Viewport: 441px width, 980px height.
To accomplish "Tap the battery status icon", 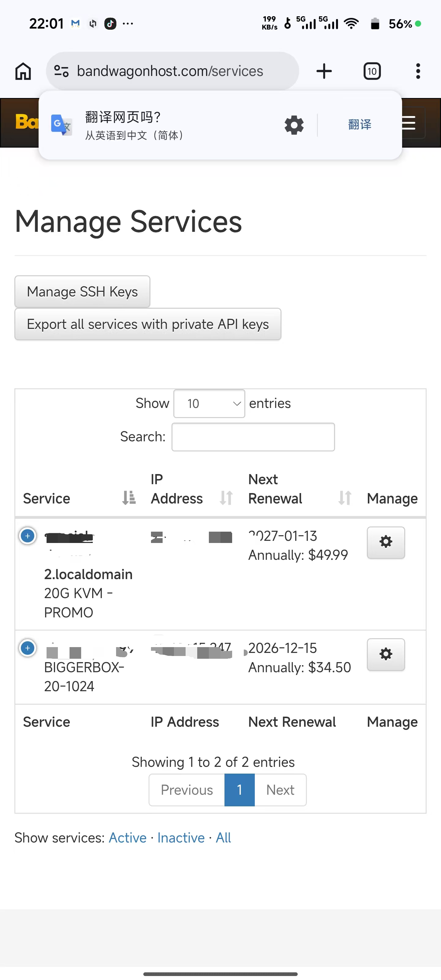I will click(375, 24).
